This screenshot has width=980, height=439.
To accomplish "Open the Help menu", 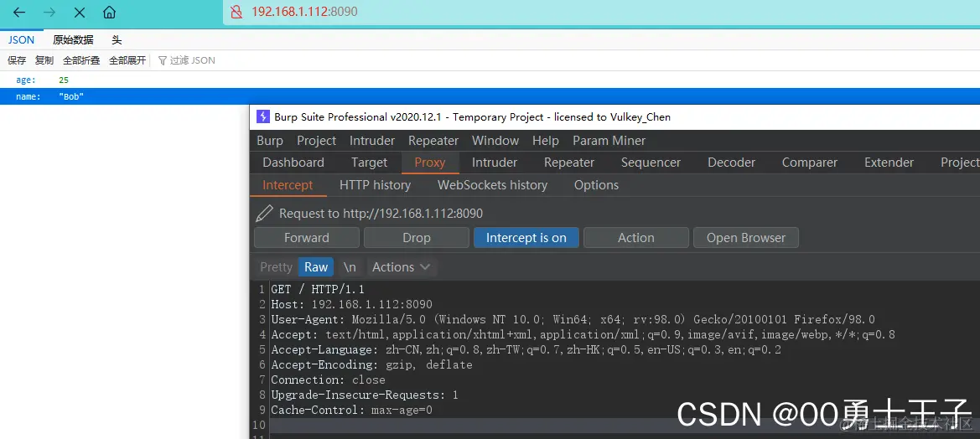I will 546,141.
